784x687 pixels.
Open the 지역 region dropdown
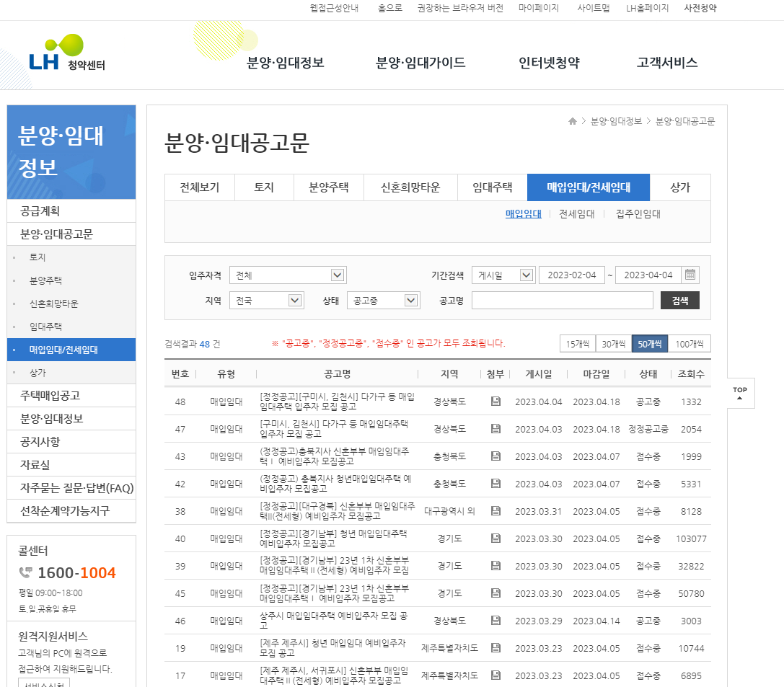[x=266, y=300]
